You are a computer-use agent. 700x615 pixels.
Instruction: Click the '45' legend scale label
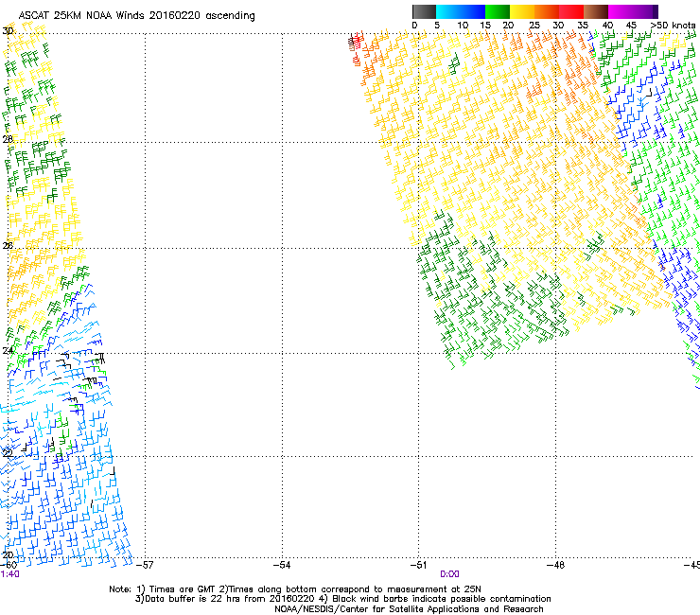pyautogui.click(x=631, y=26)
